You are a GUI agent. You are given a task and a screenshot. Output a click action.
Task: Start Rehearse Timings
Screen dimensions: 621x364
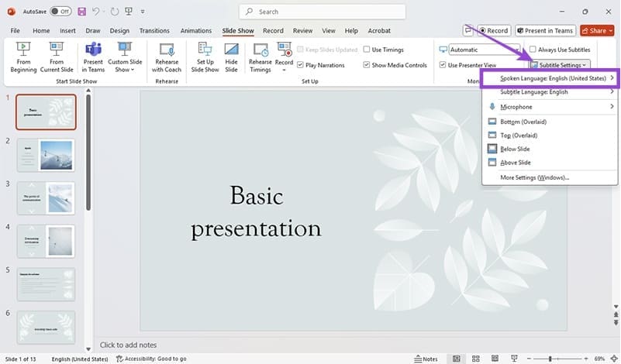[x=260, y=58]
